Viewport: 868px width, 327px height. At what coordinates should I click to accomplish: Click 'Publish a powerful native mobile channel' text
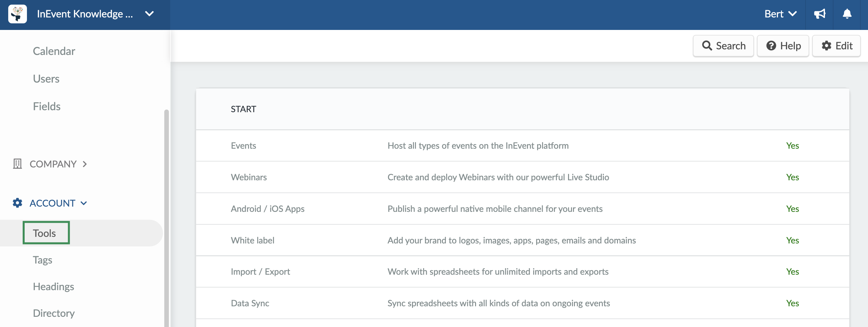pyautogui.click(x=495, y=209)
